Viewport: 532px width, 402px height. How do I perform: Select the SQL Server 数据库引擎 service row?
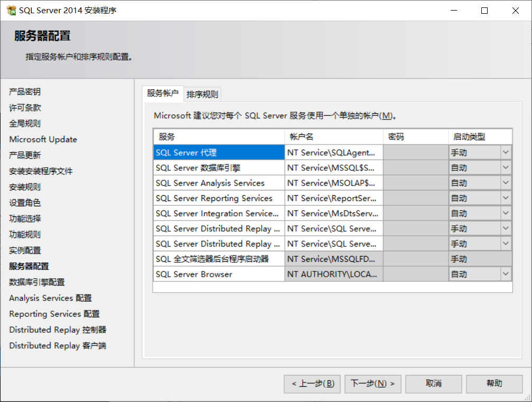pos(219,168)
